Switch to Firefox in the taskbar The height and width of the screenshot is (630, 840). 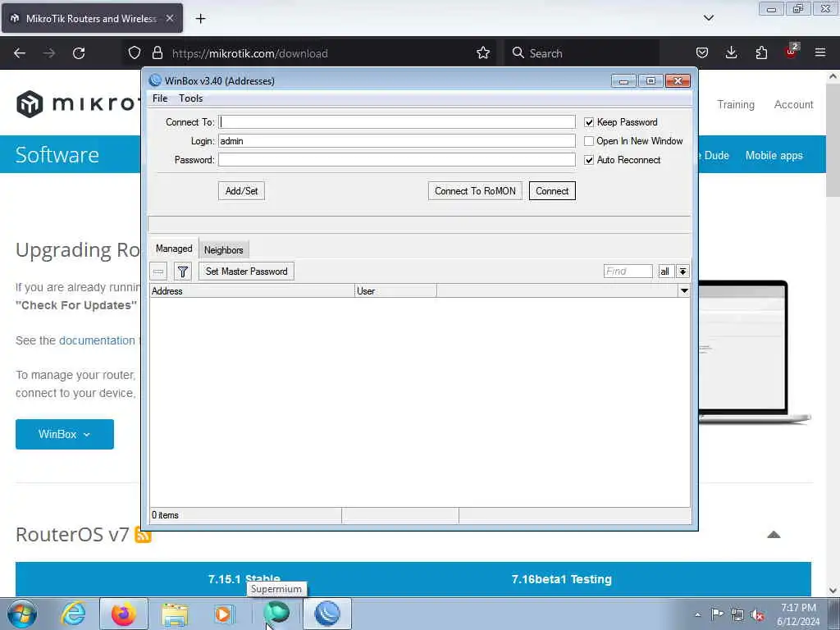coord(124,614)
